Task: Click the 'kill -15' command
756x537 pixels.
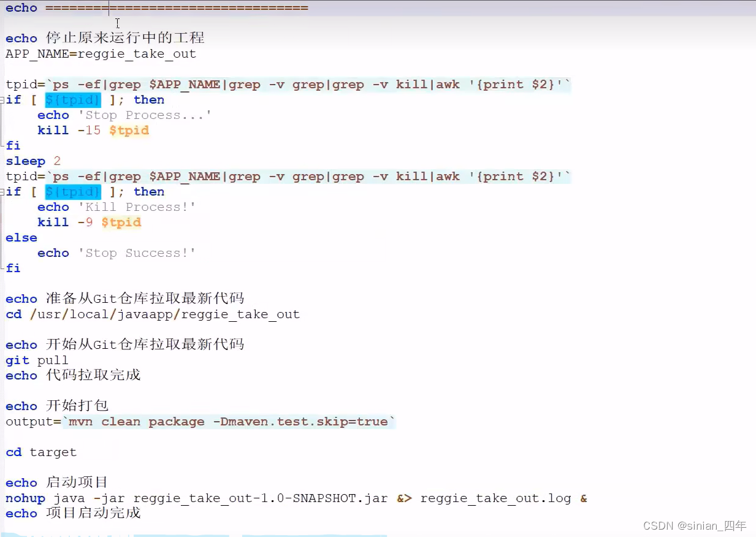Action: 69,131
